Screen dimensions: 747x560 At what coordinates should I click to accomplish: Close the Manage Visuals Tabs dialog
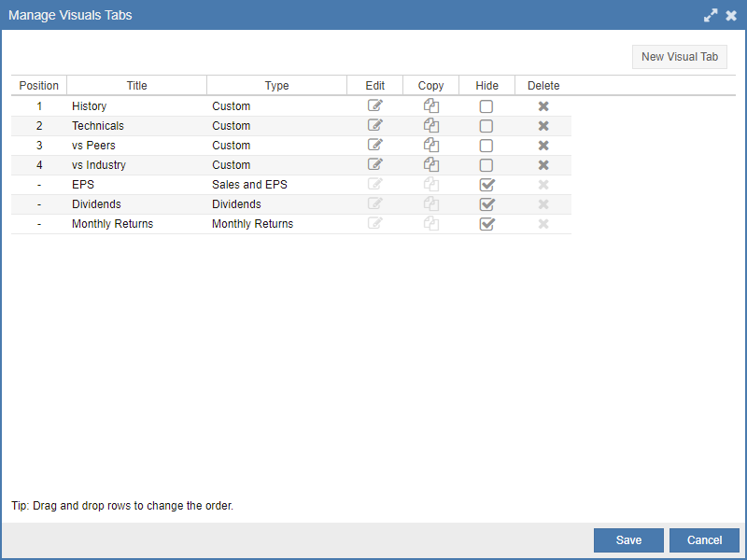[731, 15]
